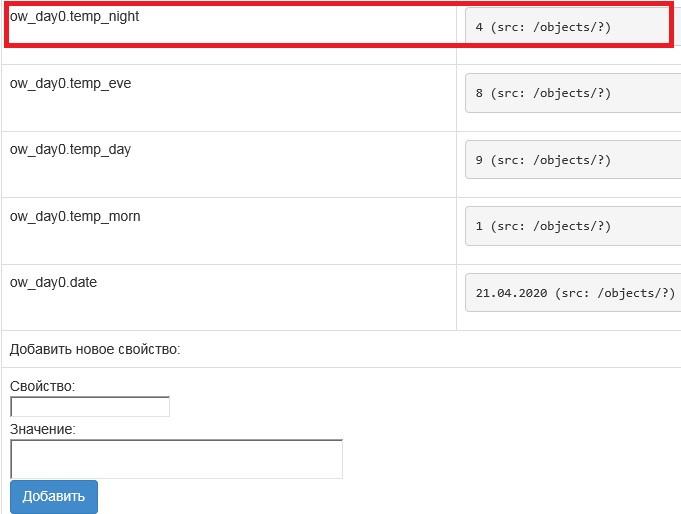
Task: Select the temp_eve value field showing 8
Action: click(566, 93)
